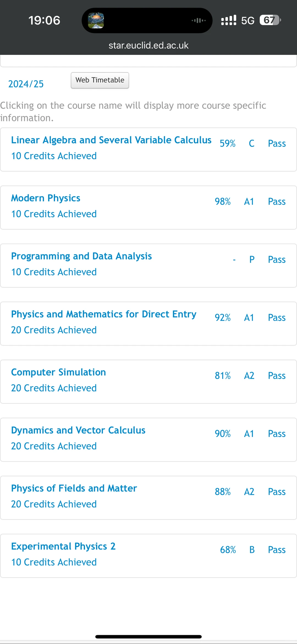Screen dimensions: 297x644
Task: Select the 2024/25 academic year link
Action: [26, 84]
